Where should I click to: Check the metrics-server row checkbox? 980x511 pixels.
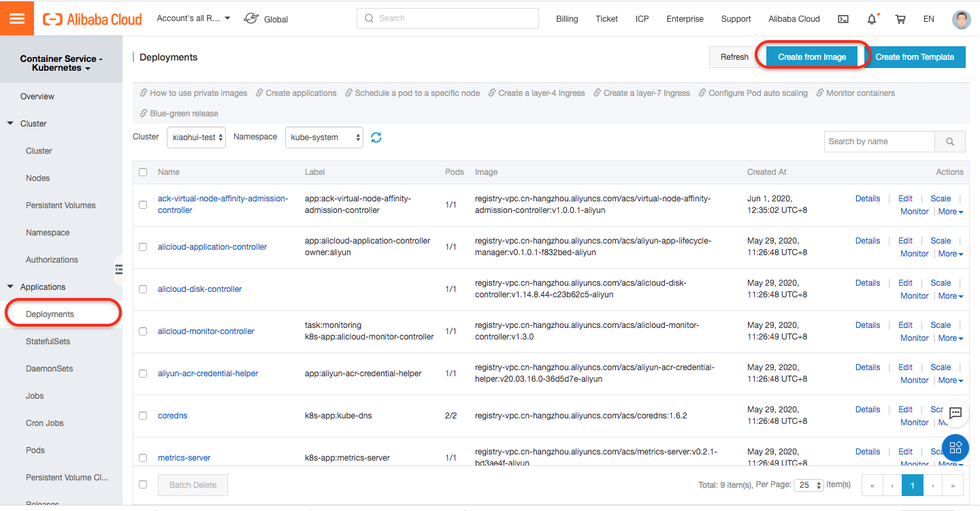[x=143, y=458]
